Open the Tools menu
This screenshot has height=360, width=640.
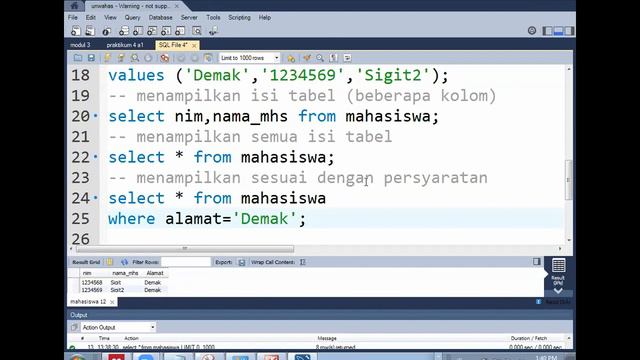click(213, 18)
